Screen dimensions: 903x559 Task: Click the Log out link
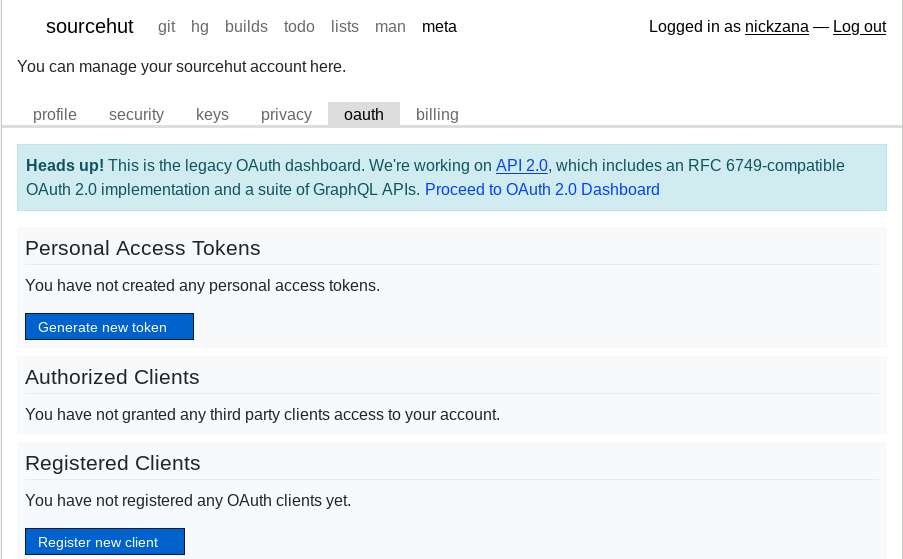click(859, 26)
